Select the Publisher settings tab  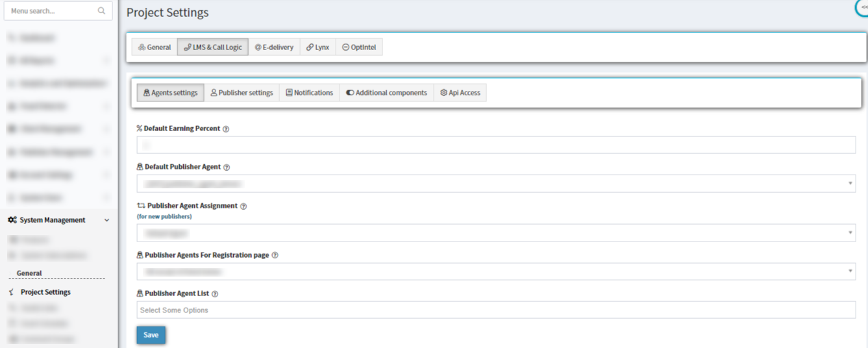click(x=242, y=93)
